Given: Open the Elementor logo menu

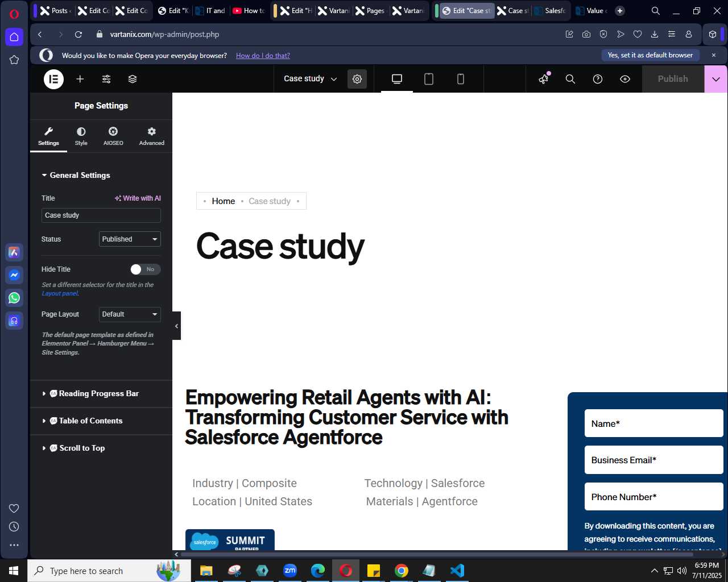Looking at the screenshot, I should pyautogui.click(x=53, y=79).
